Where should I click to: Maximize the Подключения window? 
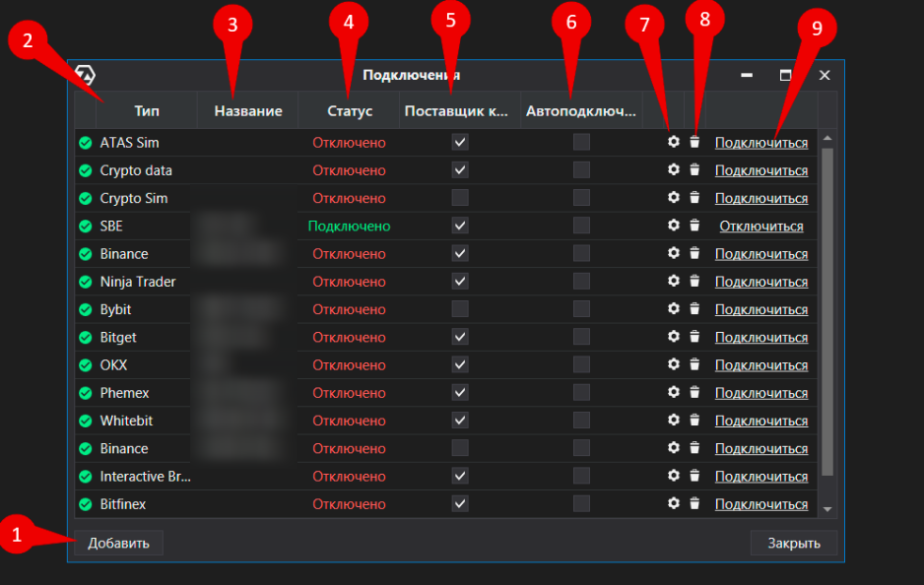click(x=785, y=75)
